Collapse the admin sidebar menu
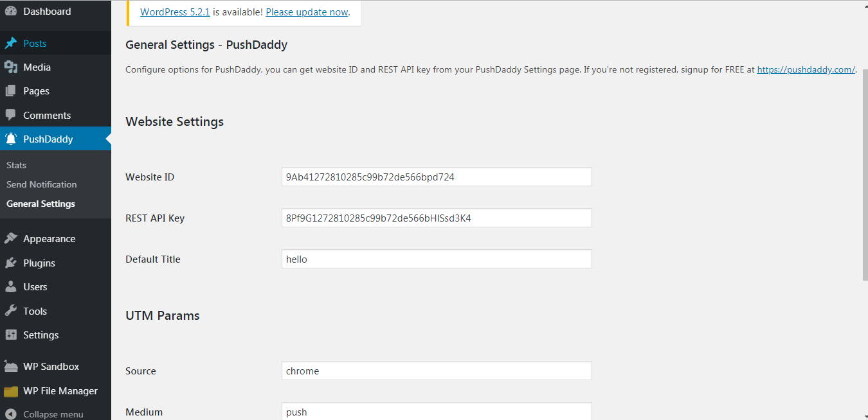 click(44, 414)
